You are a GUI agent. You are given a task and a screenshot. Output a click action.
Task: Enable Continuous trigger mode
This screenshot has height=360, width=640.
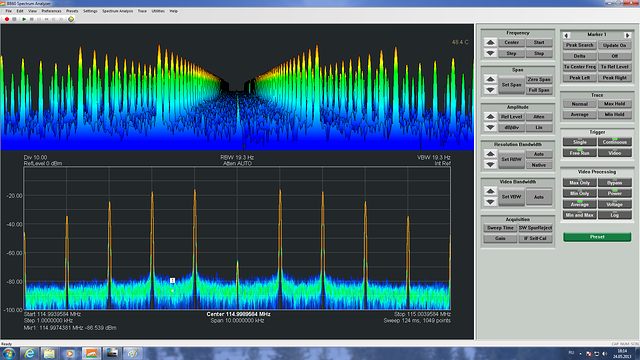click(615, 142)
